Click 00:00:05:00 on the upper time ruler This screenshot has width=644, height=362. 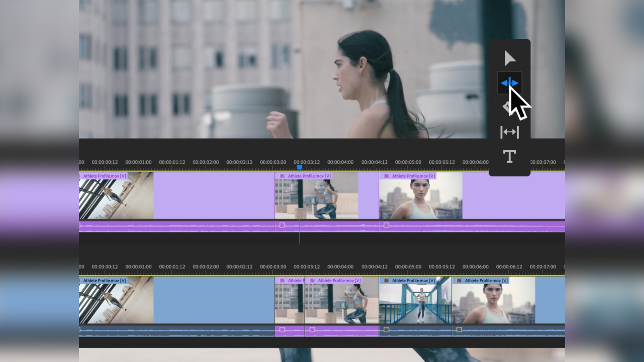pos(408,162)
